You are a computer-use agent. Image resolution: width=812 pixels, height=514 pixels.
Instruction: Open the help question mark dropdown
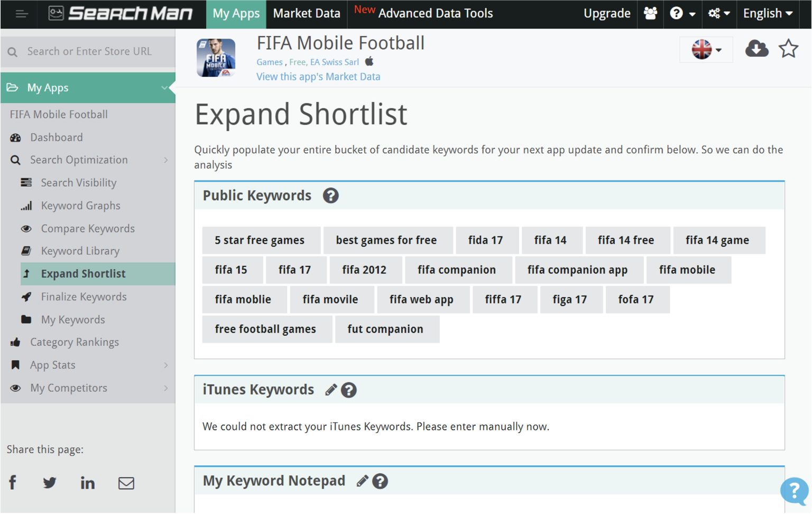(682, 13)
